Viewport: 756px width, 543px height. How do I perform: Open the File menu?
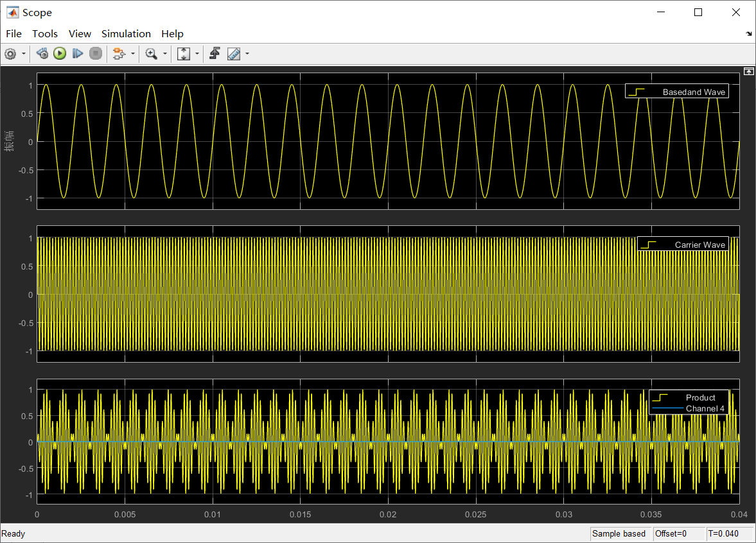point(13,34)
